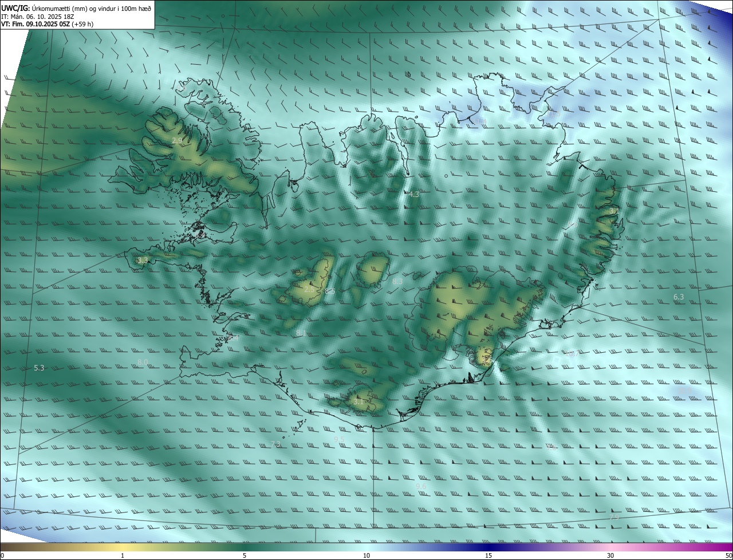Click the precipitation color scale bar

click(366, 547)
